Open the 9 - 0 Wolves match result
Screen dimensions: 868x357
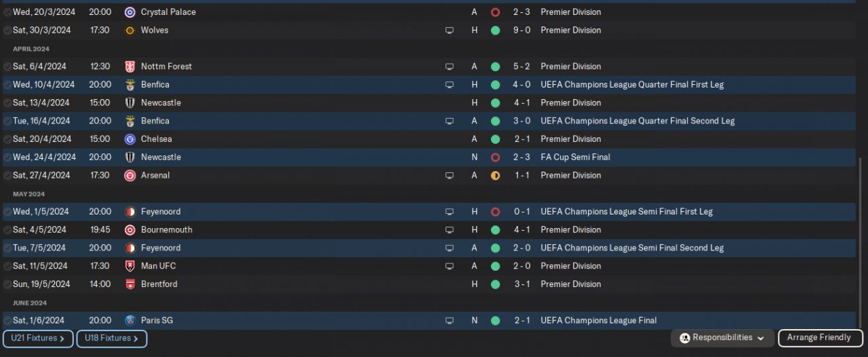[x=521, y=31]
